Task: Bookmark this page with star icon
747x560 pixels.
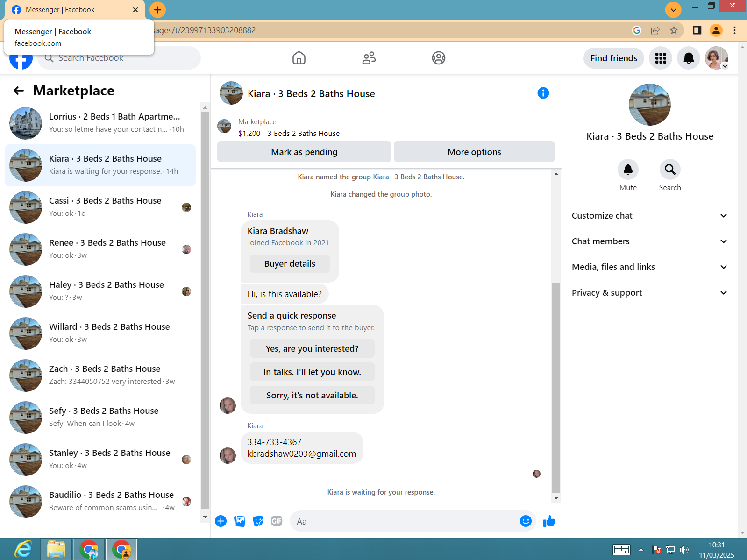Action: click(674, 30)
